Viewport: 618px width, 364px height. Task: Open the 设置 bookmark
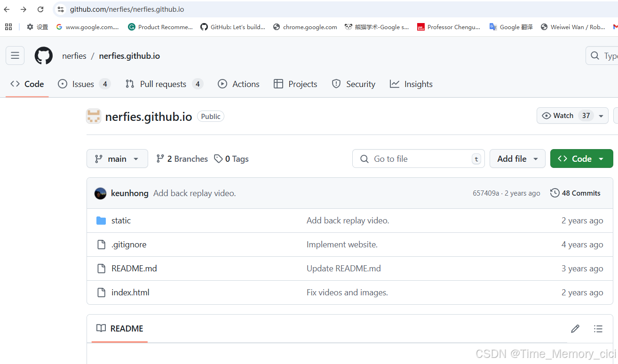pos(37,27)
